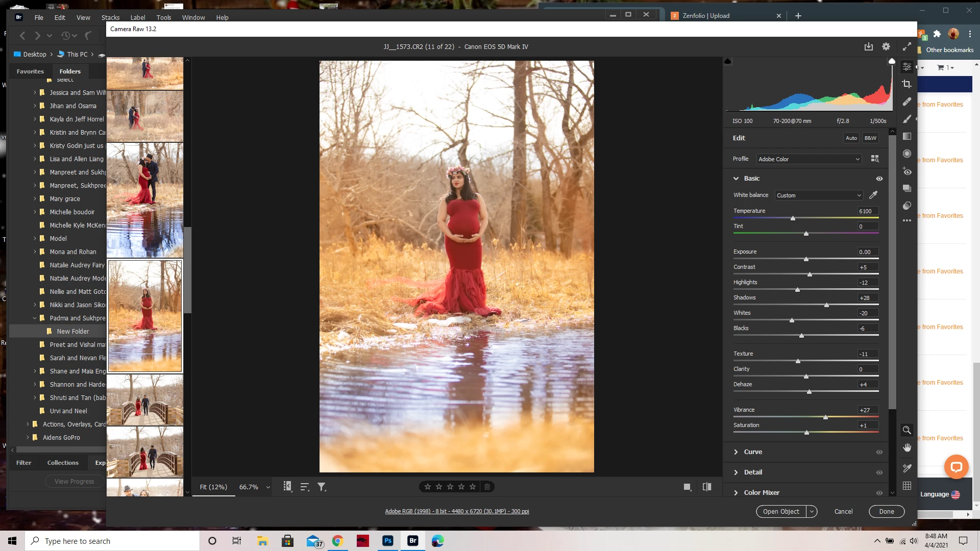The image size is (980, 551).
Task: Switch to the Favorites tab
Action: click(30, 71)
